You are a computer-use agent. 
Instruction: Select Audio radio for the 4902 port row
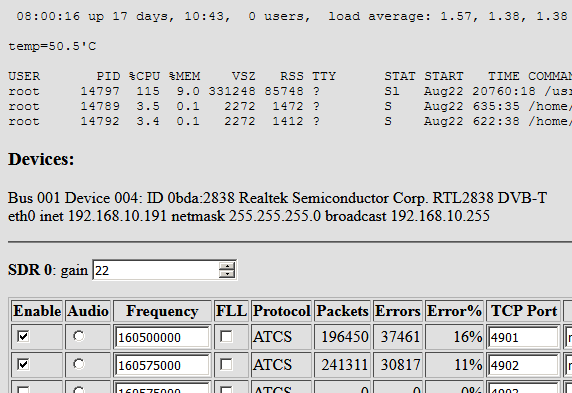tap(79, 364)
